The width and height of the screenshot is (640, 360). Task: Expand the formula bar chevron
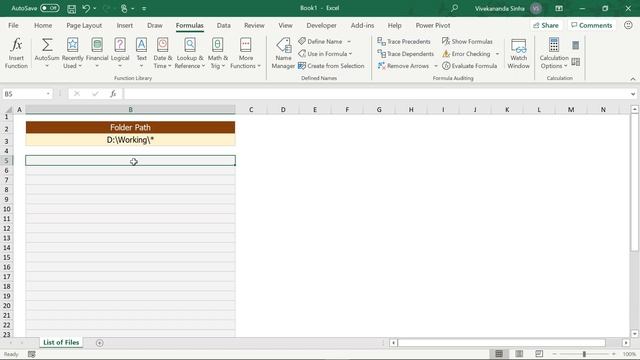coord(633,94)
